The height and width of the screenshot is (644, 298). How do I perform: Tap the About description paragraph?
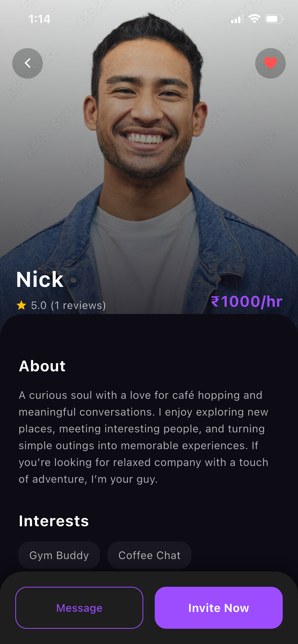pyautogui.click(x=144, y=437)
